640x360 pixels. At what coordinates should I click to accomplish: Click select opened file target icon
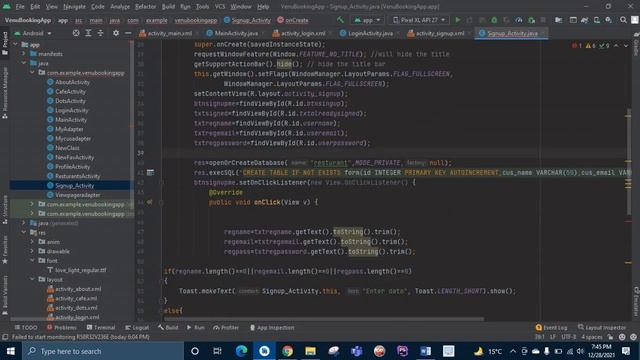pyautogui.click(x=76, y=33)
